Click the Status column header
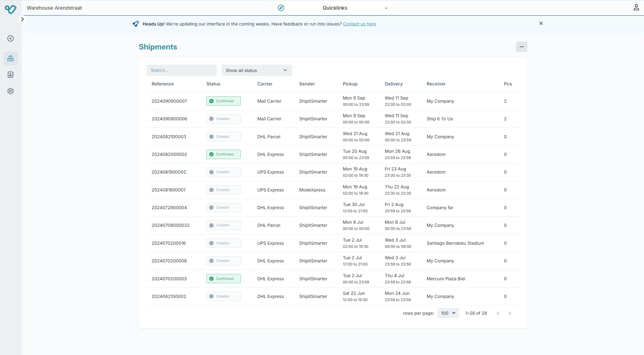Screen dimensions: 644x355 [x=213, y=84]
